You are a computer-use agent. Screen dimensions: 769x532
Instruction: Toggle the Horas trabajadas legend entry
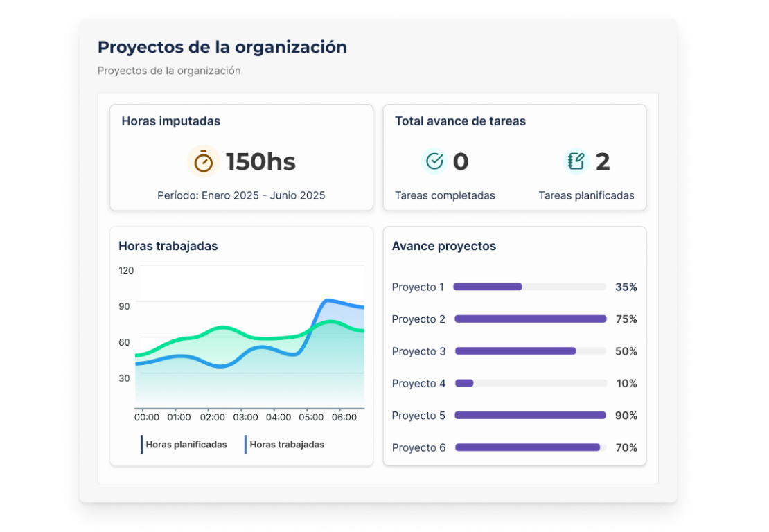coord(286,445)
